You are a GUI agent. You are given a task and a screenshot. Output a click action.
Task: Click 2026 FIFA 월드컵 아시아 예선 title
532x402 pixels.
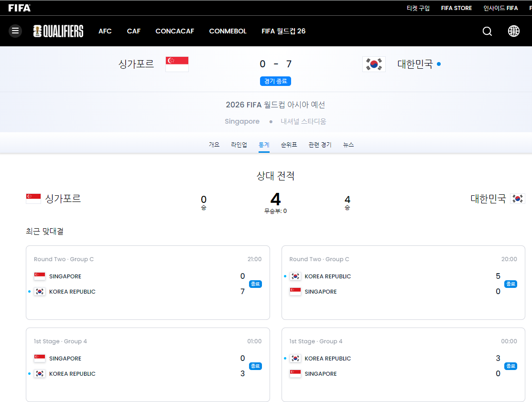pyautogui.click(x=275, y=105)
